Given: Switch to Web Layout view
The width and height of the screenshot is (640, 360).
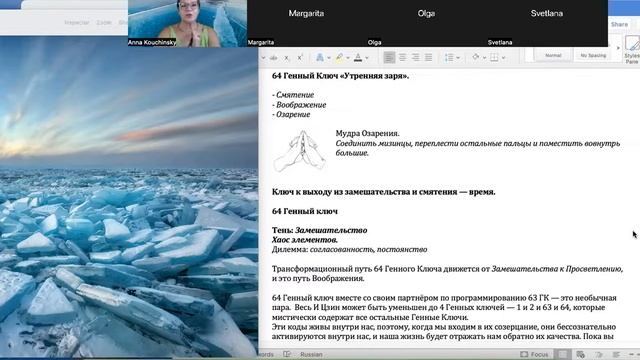Looking at the screenshot, I should point(580,354).
